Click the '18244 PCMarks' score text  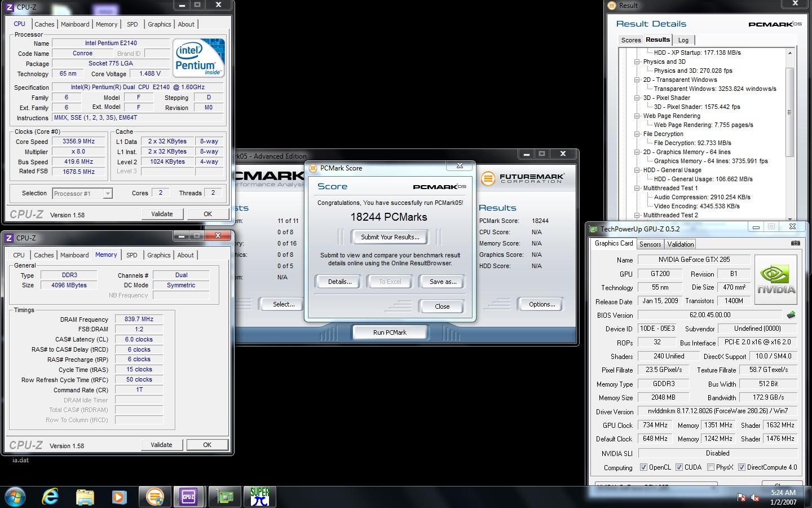[389, 217]
